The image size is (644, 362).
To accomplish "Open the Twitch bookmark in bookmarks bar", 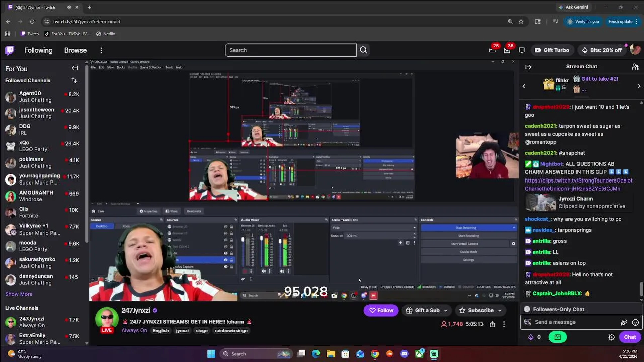I will click(x=30, y=34).
